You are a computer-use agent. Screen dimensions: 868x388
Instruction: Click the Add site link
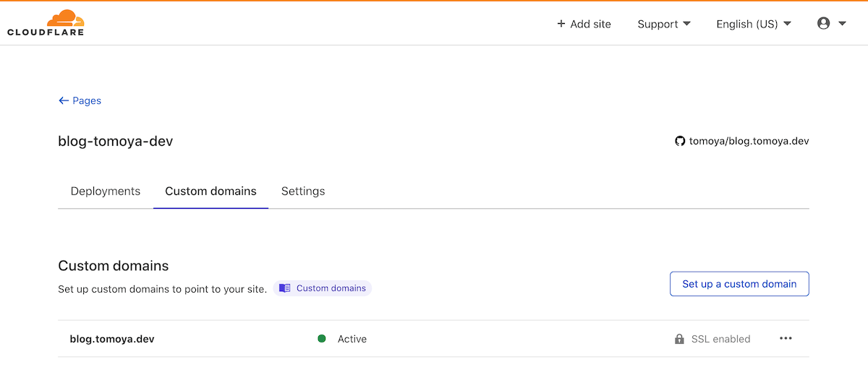590,24
